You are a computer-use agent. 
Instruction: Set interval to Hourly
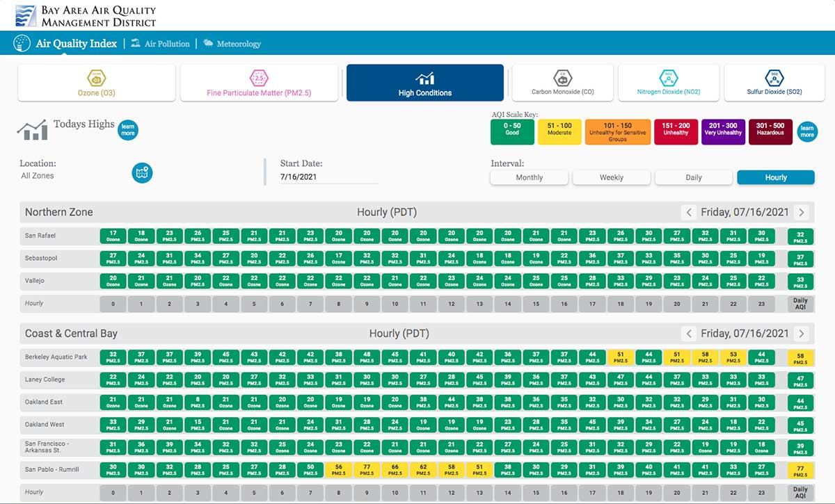(x=776, y=177)
